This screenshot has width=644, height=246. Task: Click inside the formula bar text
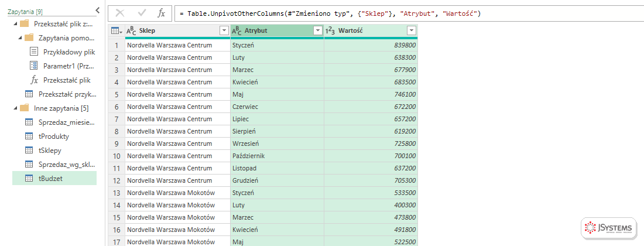[330, 13]
